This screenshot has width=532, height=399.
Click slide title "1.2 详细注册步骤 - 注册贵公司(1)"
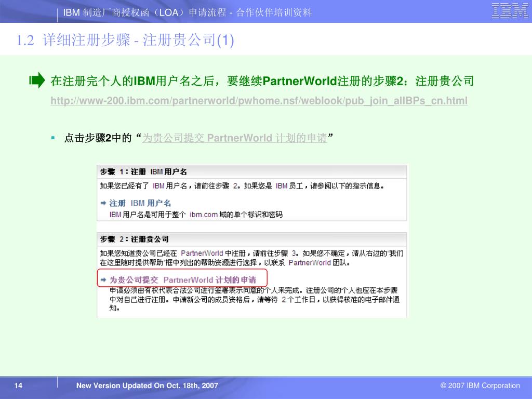pos(125,41)
